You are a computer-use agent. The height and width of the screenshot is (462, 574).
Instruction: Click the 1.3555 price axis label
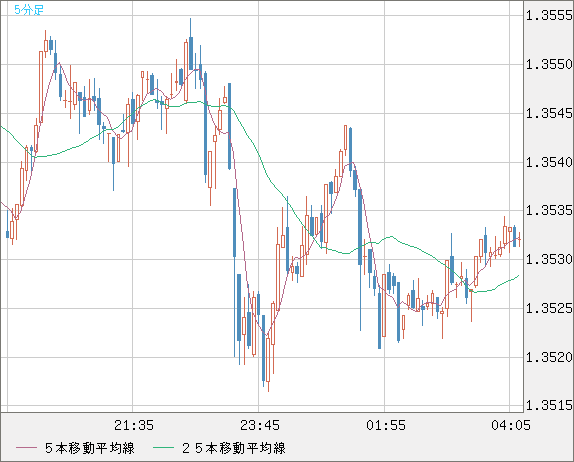tap(549, 15)
